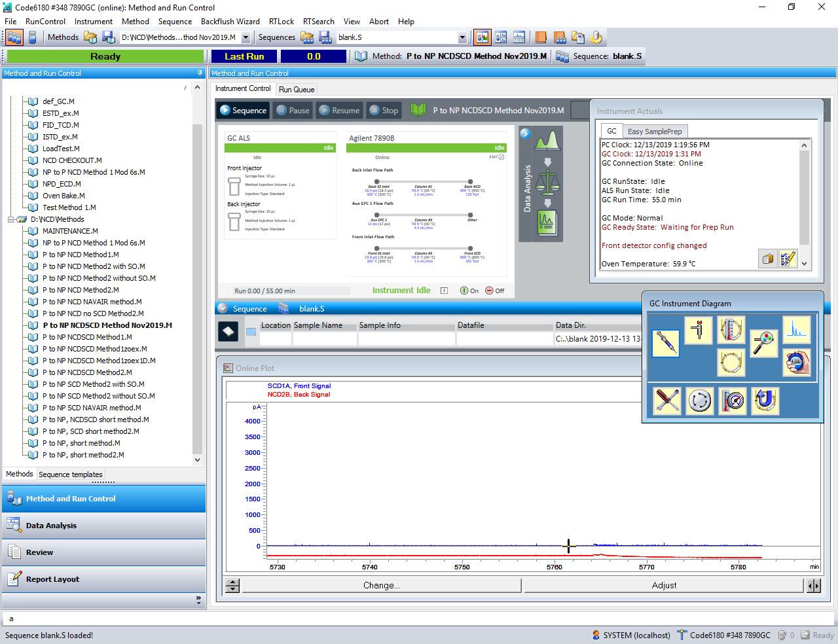The image size is (838, 644).
Task: Turn the instrument On
Action: pyautogui.click(x=469, y=291)
